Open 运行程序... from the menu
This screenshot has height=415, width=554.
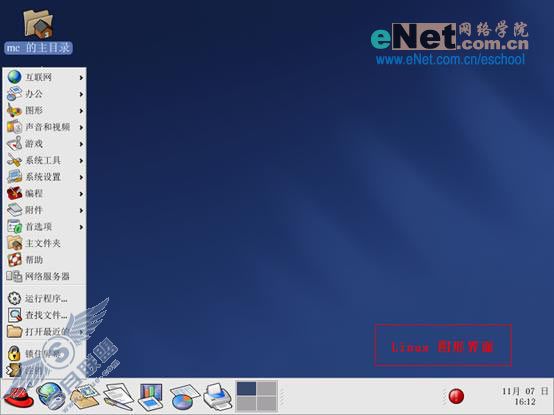click(x=45, y=299)
